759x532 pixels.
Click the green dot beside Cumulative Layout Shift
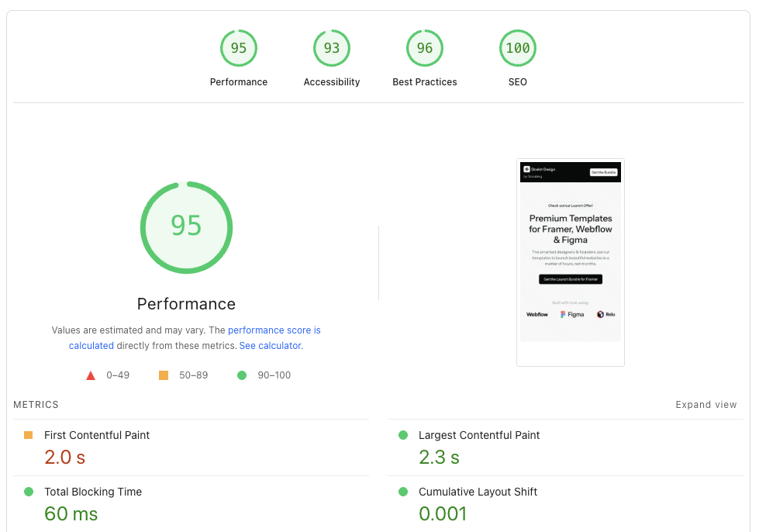pos(402,492)
